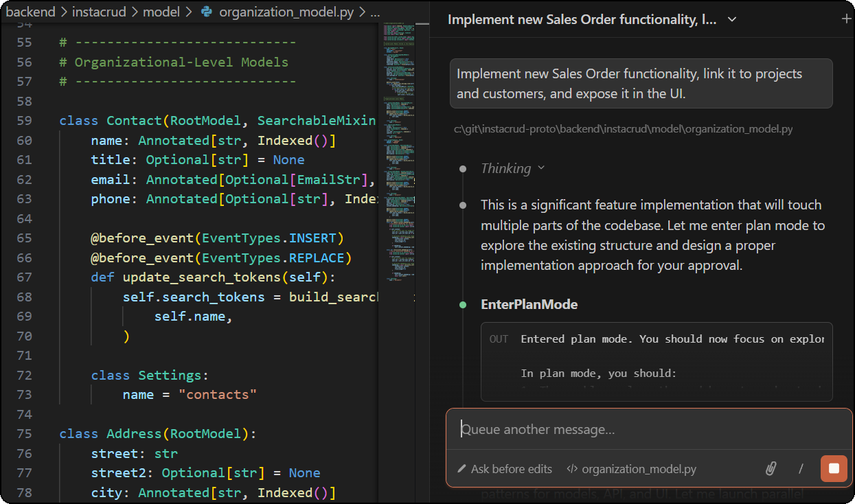Click the Python file icon in breadcrumb

click(205, 12)
